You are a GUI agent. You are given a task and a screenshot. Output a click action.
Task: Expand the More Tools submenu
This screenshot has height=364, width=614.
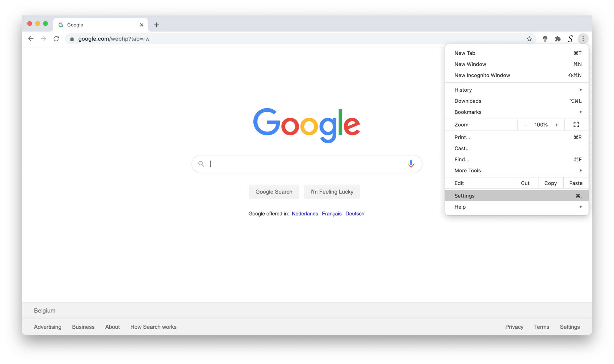point(517,170)
